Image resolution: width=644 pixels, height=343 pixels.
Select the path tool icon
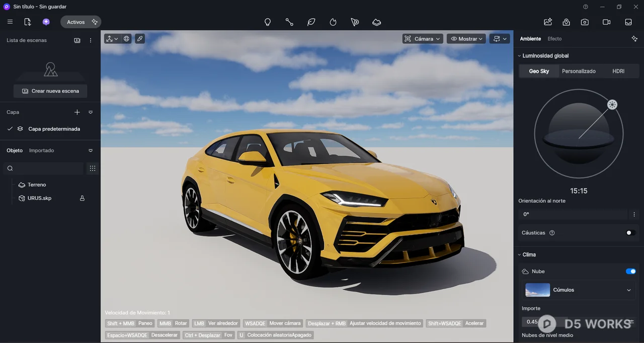coord(289,22)
